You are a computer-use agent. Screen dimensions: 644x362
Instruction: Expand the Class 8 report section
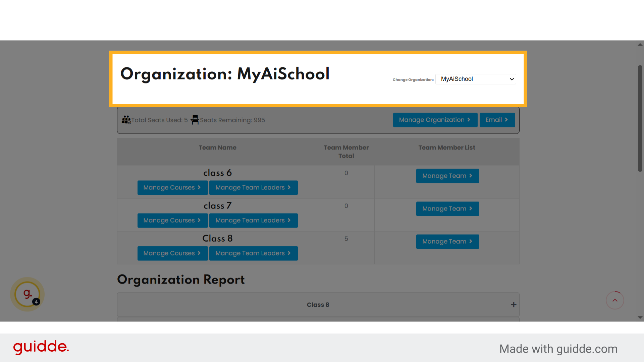coord(514,304)
